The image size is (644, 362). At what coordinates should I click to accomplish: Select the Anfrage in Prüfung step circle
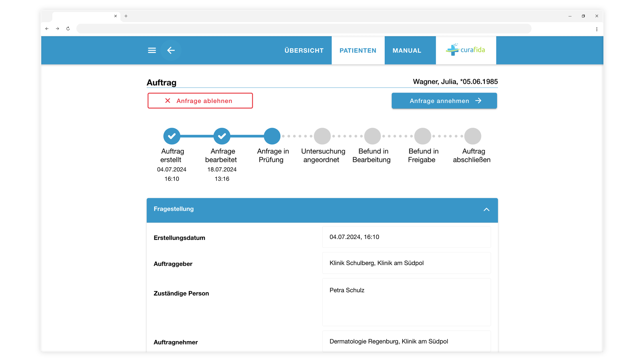click(x=272, y=136)
